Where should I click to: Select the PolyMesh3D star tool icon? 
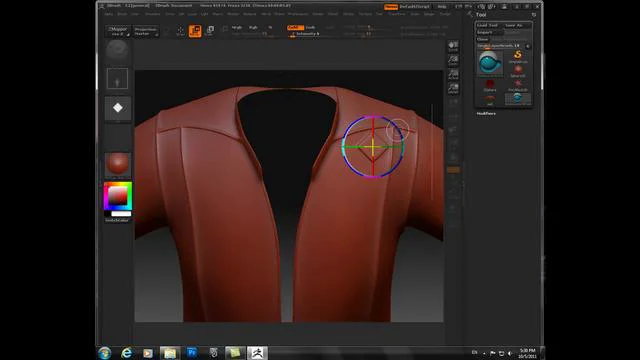click(x=518, y=85)
